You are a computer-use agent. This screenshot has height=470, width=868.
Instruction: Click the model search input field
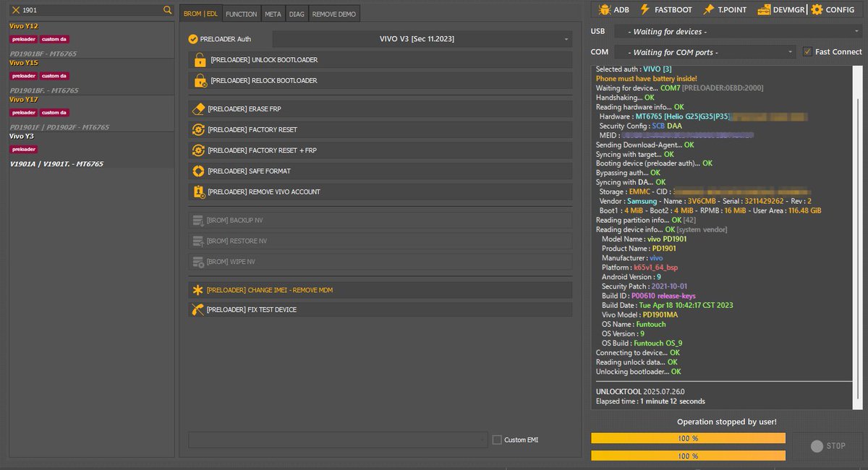pos(90,10)
